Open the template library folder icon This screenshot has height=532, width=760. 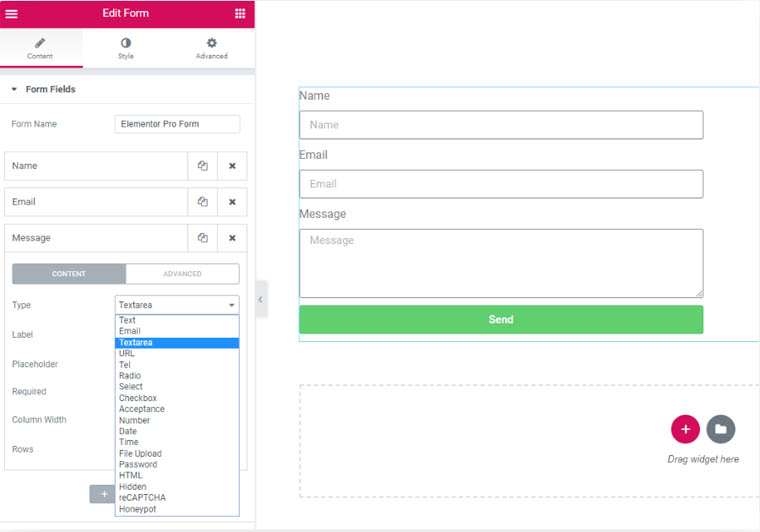(720, 430)
